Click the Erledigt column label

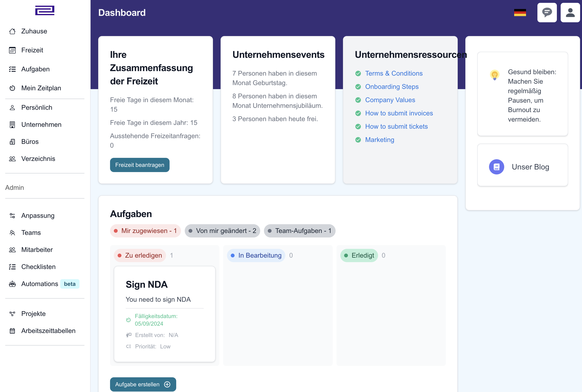359,255
